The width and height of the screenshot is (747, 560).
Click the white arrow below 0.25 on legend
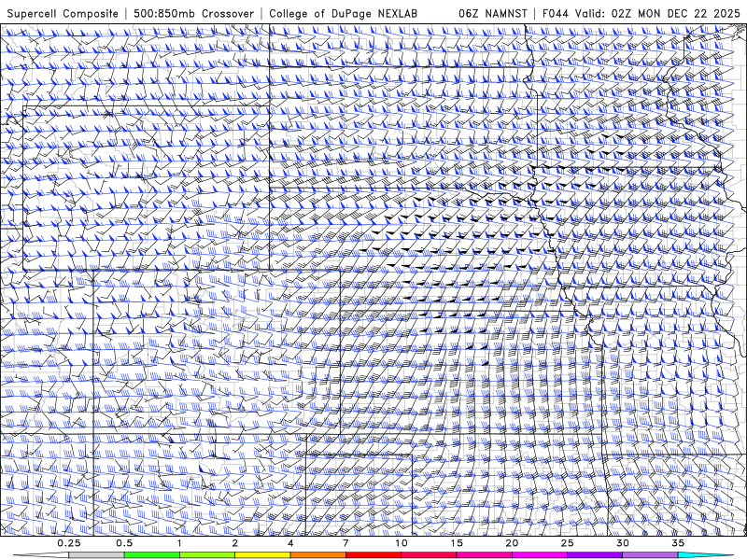[40, 555]
